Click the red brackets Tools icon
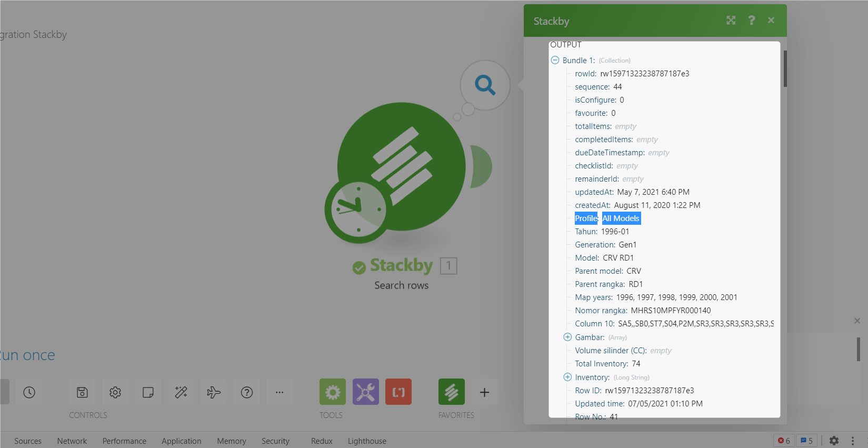The image size is (868, 448). click(x=398, y=392)
